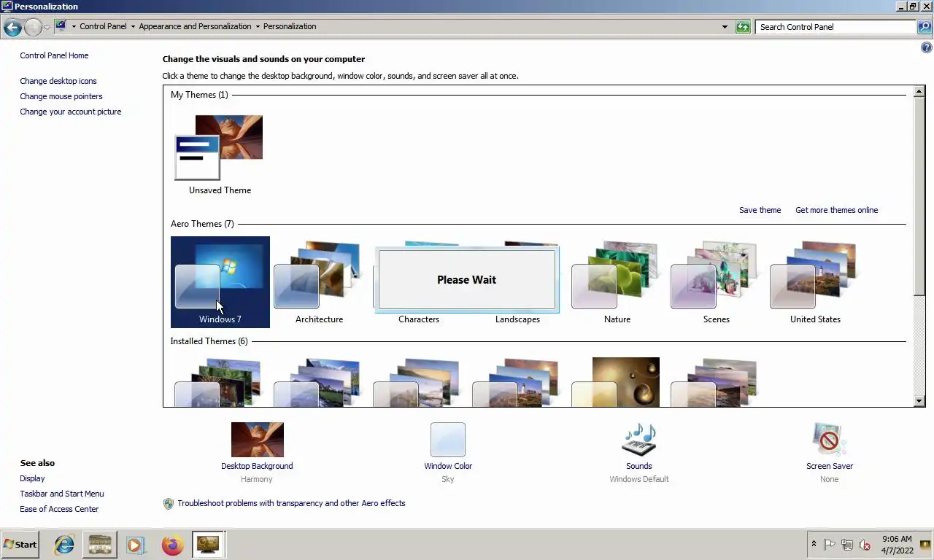This screenshot has height=560, width=934.
Task: Open Control Panel Home link
Action: [x=54, y=55]
